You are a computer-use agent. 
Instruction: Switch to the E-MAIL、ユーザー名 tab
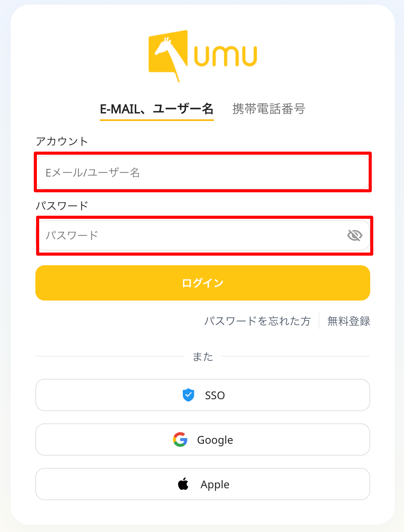click(x=157, y=109)
